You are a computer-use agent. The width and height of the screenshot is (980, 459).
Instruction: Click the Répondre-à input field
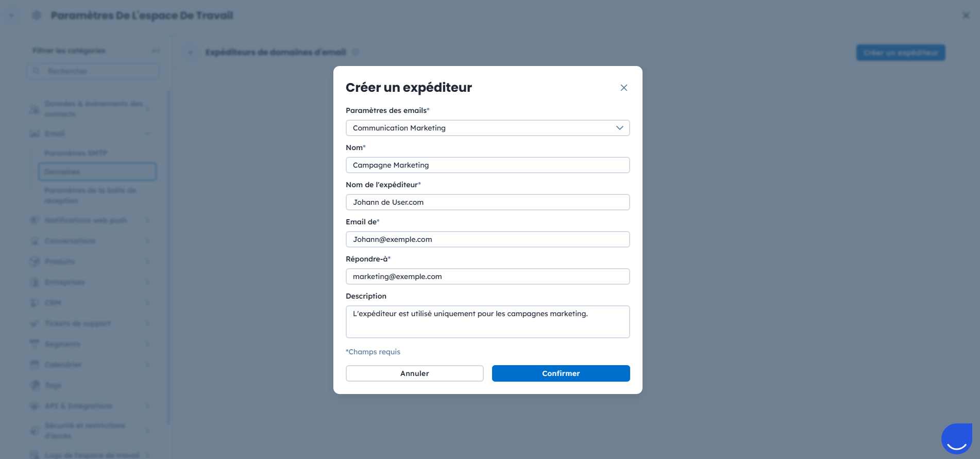coord(487,276)
